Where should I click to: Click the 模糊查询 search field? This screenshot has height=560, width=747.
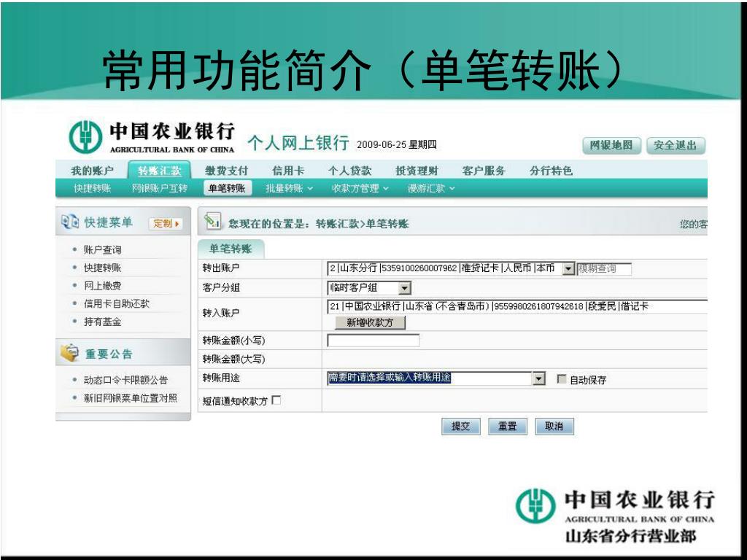click(x=603, y=268)
